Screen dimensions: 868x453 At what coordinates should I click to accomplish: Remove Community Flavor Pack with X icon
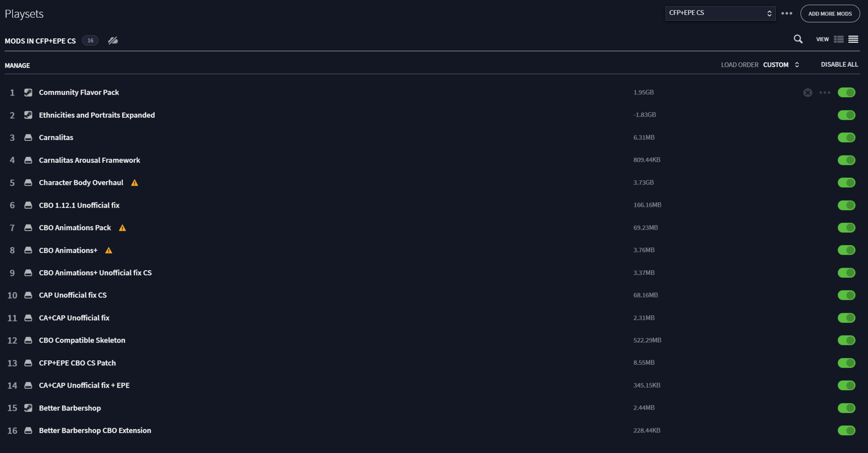808,93
